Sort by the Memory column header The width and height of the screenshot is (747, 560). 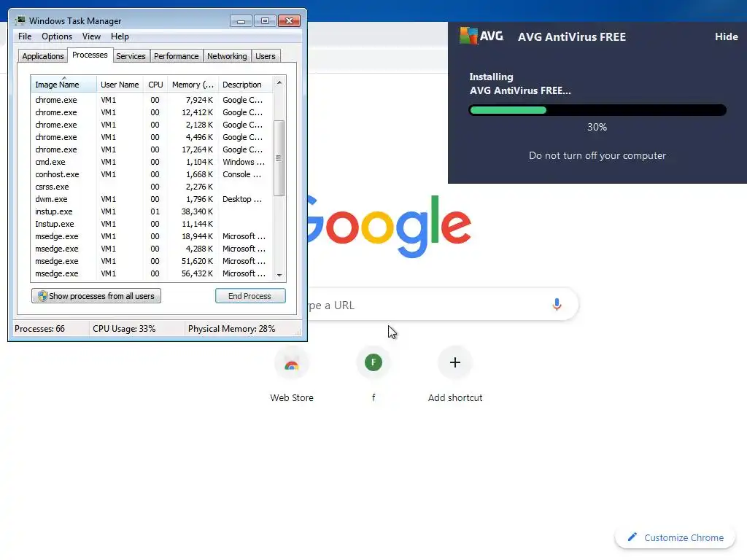tap(193, 85)
